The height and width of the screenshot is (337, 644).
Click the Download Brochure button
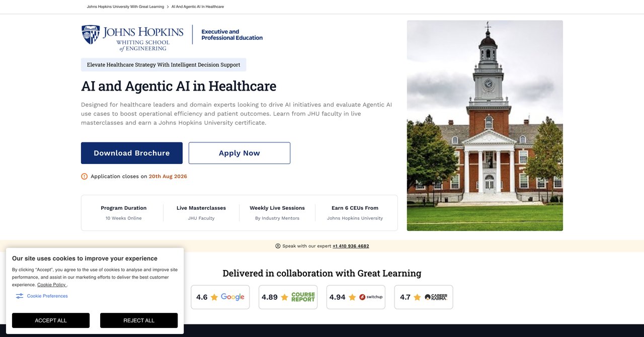pos(132,153)
